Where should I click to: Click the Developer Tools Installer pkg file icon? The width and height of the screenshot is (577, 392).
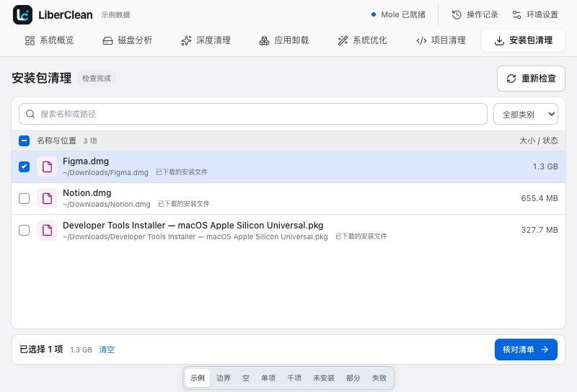point(47,231)
